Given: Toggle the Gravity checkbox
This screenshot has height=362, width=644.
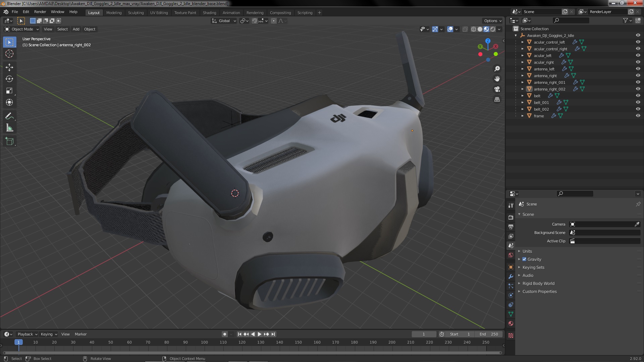Looking at the screenshot, I should click(x=524, y=259).
